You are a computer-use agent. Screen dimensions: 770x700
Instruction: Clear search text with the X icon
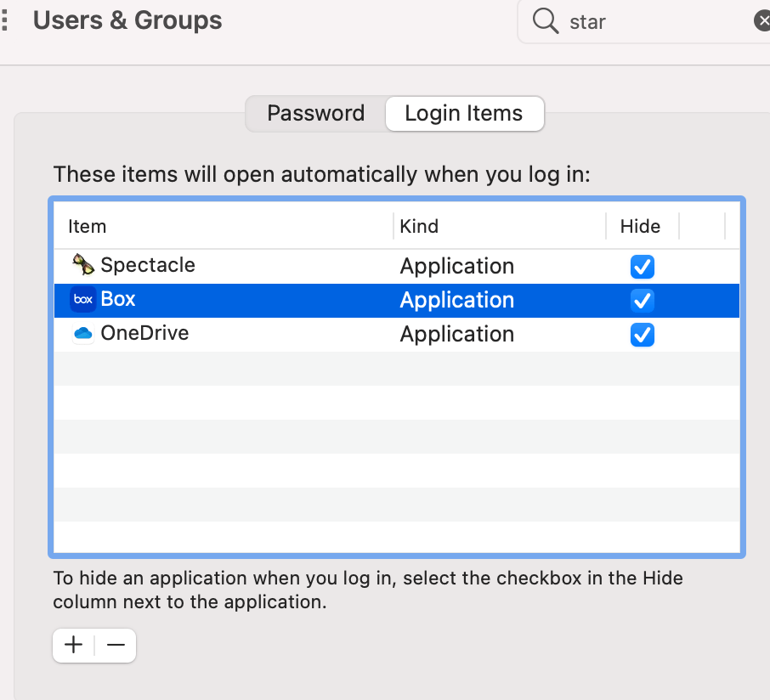click(762, 21)
